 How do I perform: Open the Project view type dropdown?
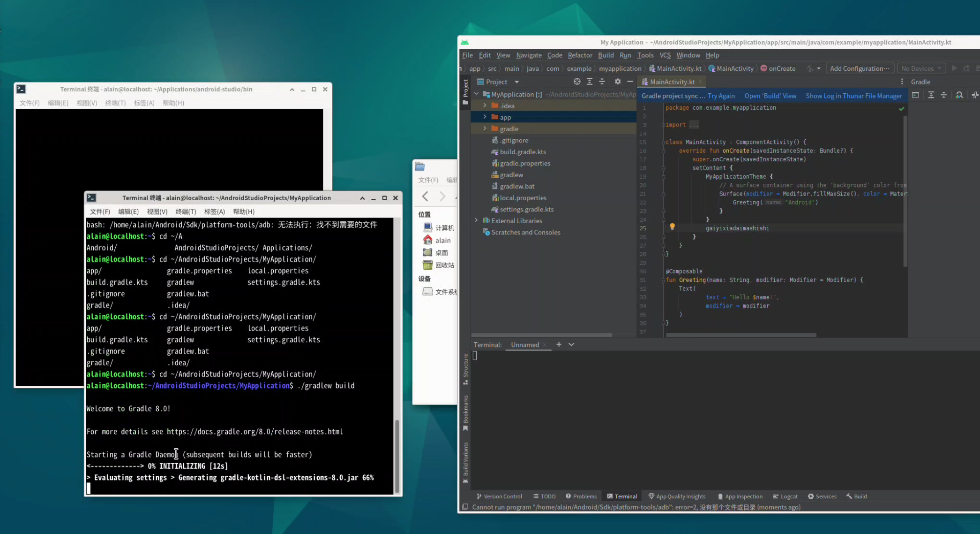point(516,82)
